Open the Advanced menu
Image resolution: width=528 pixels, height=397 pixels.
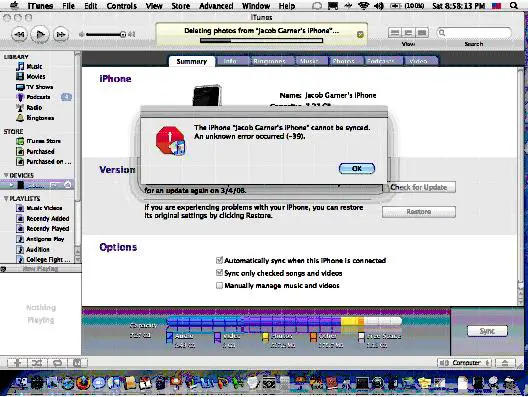(216, 6)
